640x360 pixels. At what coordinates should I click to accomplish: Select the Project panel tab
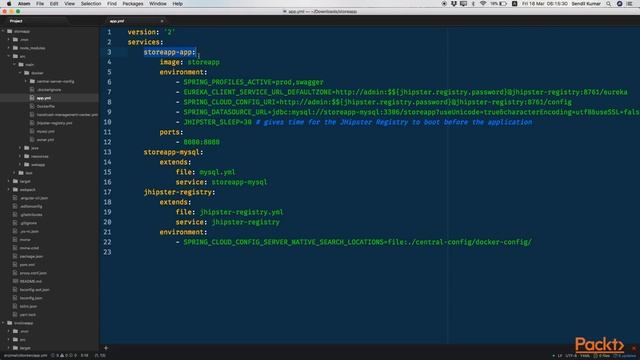(16, 21)
